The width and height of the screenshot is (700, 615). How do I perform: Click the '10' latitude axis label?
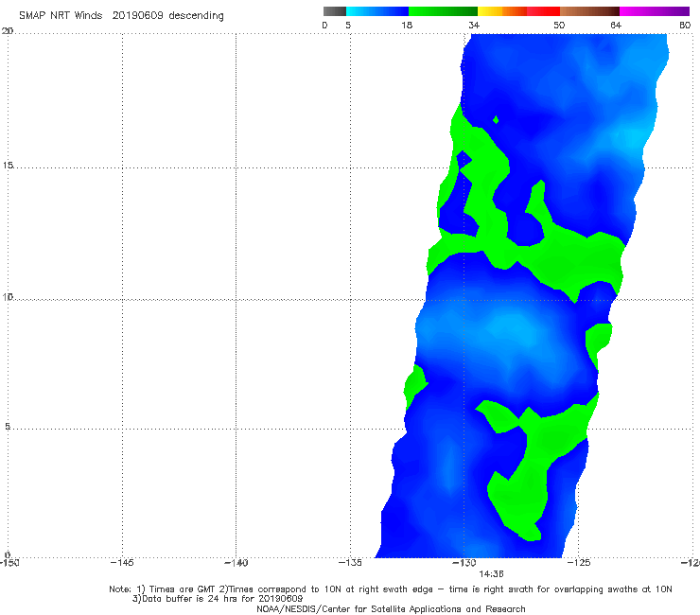click(x=8, y=297)
